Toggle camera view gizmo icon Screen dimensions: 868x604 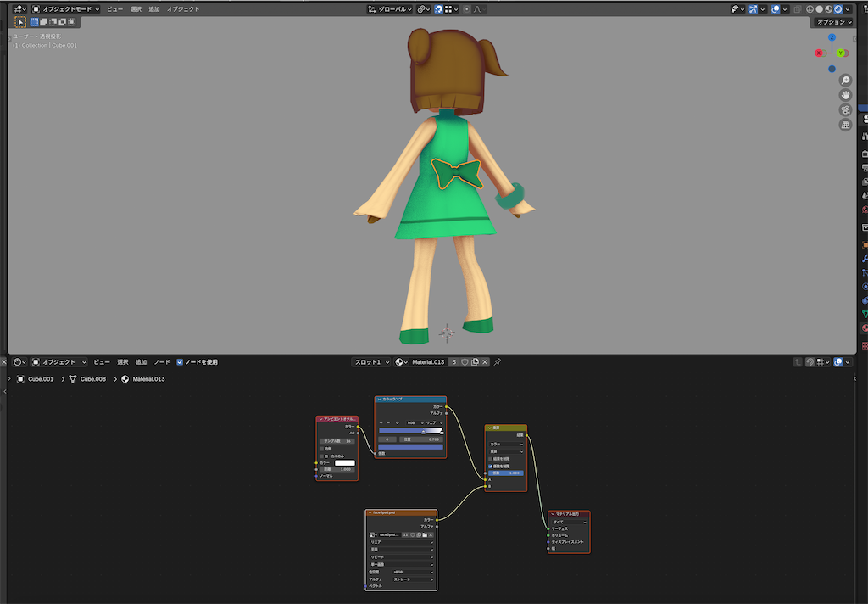(x=845, y=110)
